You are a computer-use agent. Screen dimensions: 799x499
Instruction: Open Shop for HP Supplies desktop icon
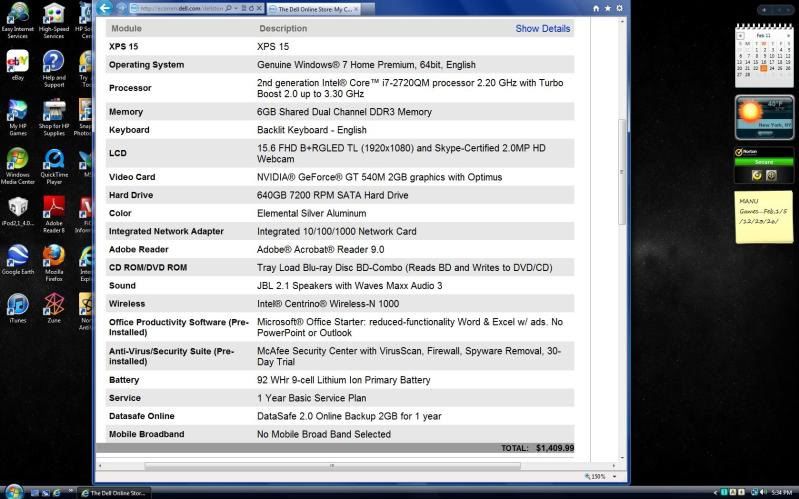[x=54, y=117]
